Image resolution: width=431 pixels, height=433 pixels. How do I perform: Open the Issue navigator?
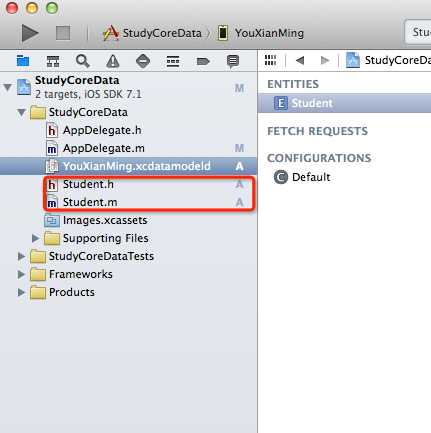click(113, 61)
